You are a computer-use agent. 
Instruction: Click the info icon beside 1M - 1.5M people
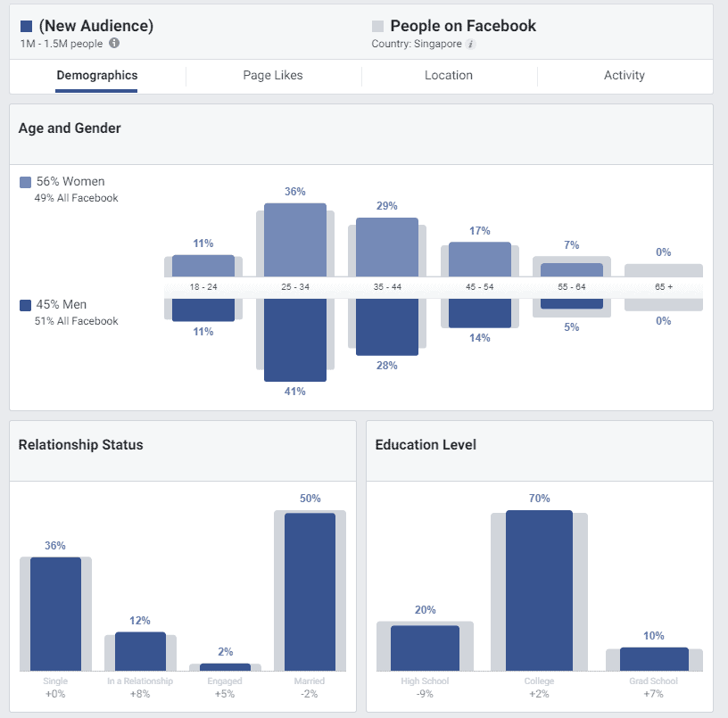tap(114, 44)
